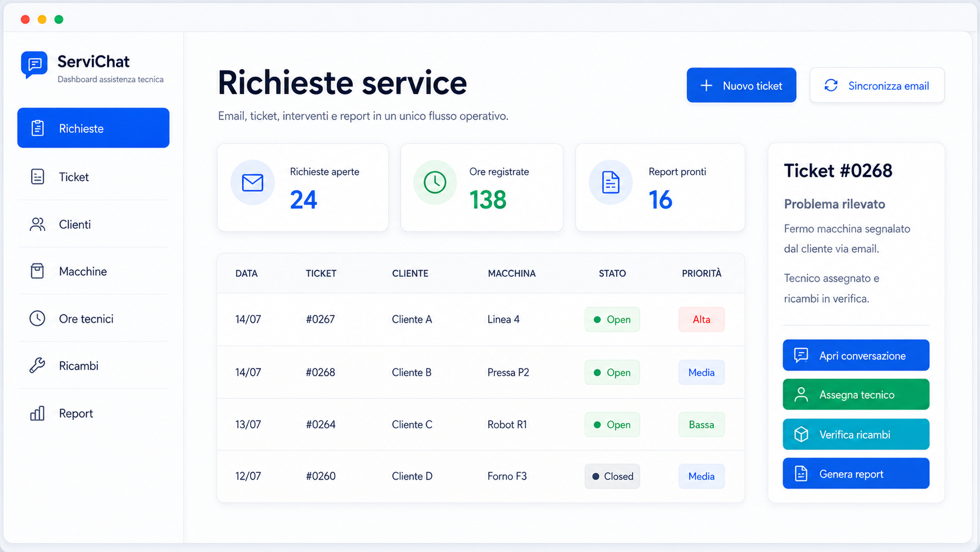The width and height of the screenshot is (980, 552).
Task: Create a Nuovo ticket
Action: 741,85
